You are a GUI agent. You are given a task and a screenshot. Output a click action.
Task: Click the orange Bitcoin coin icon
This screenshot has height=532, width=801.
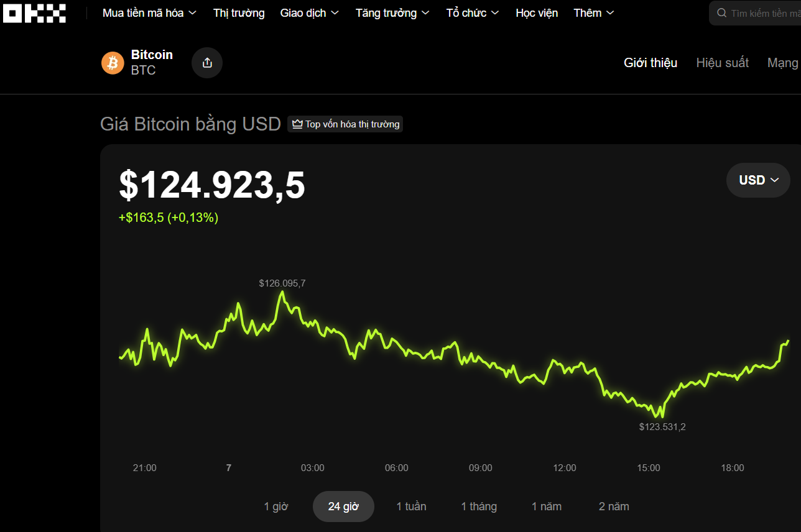click(113, 63)
